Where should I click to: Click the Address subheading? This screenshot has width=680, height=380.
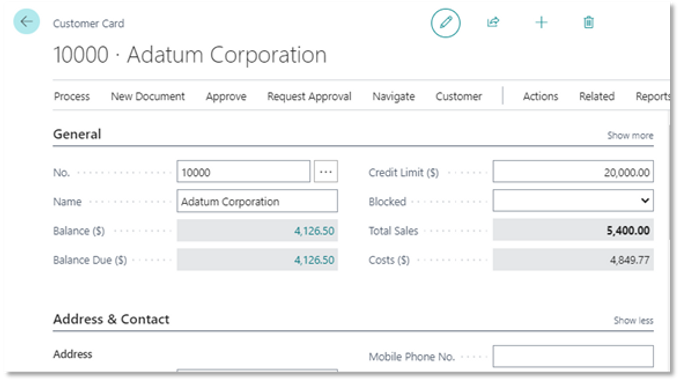pyautogui.click(x=72, y=354)
